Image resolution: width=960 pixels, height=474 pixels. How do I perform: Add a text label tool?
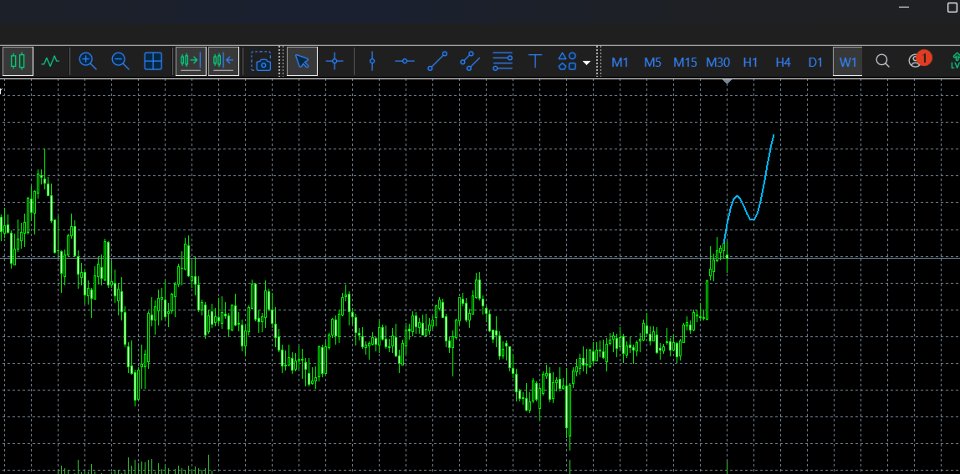click(x=535, y=61)
